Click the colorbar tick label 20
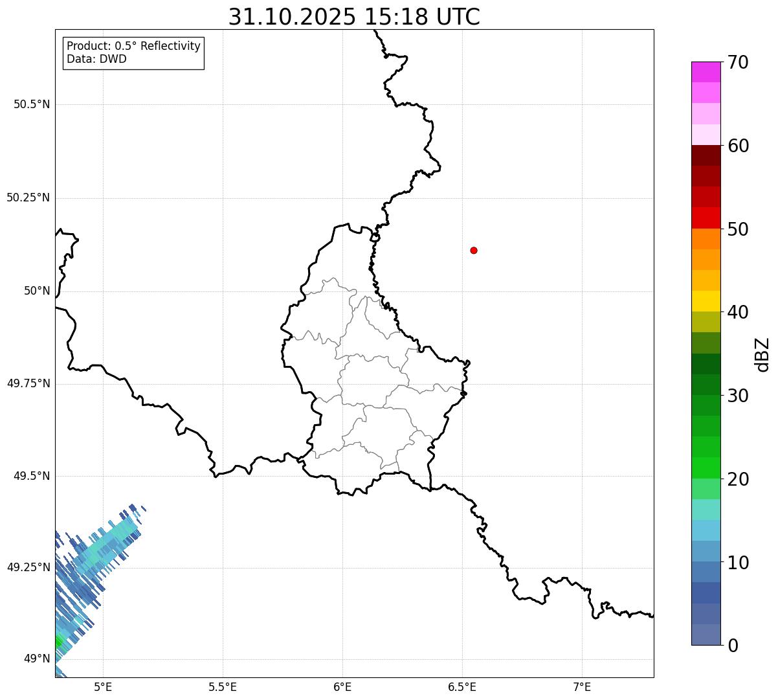The height and width of the screenshot is (700, 778). 739,479
